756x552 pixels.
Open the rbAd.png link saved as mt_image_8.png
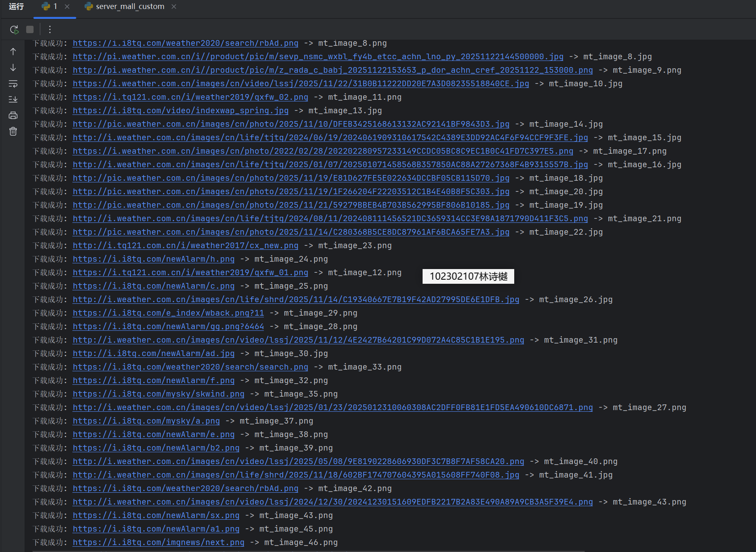185,43
